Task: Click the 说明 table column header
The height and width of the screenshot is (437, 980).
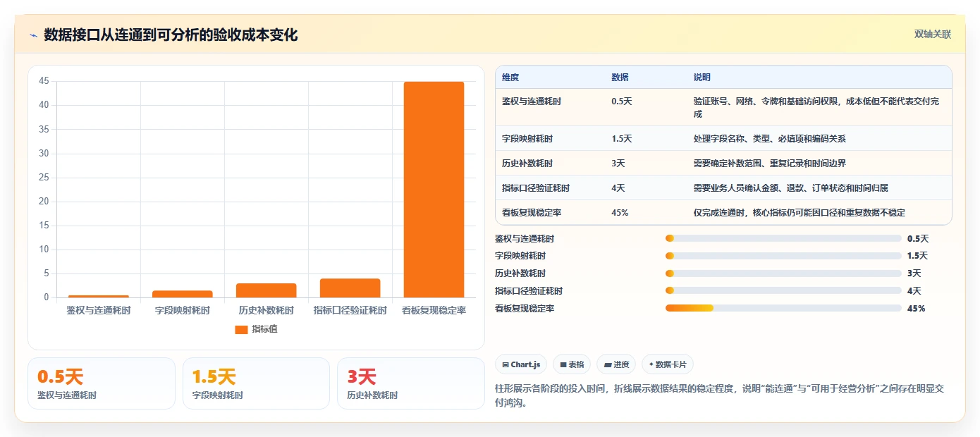Action: (x=702, y=78)
